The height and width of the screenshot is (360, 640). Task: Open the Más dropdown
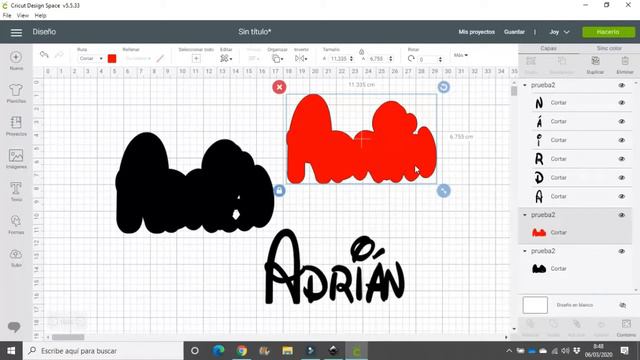coord(460,55)
